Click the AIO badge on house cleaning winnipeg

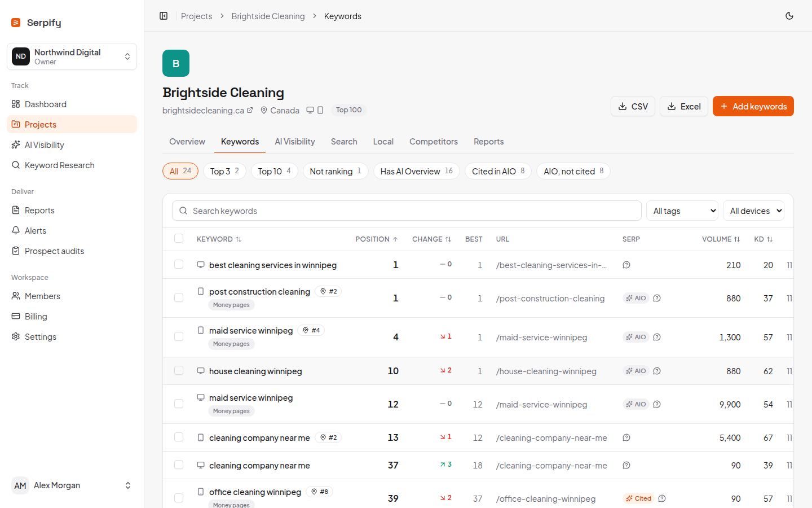tap(636, 371)
